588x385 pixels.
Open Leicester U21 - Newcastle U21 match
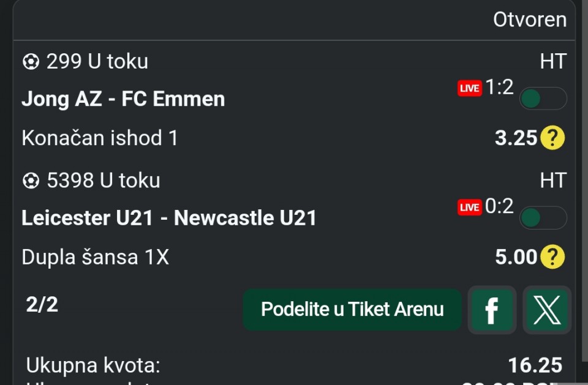point(169,219)
